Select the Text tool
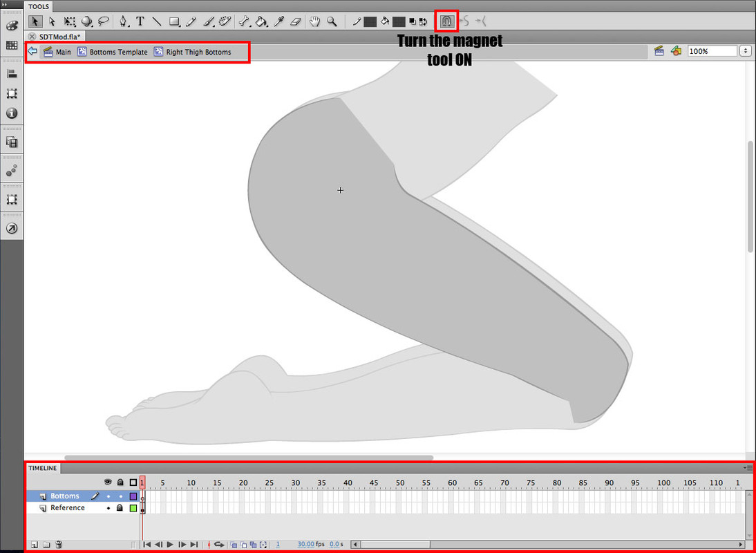This screenshot has height=553, width=756. 140,21
